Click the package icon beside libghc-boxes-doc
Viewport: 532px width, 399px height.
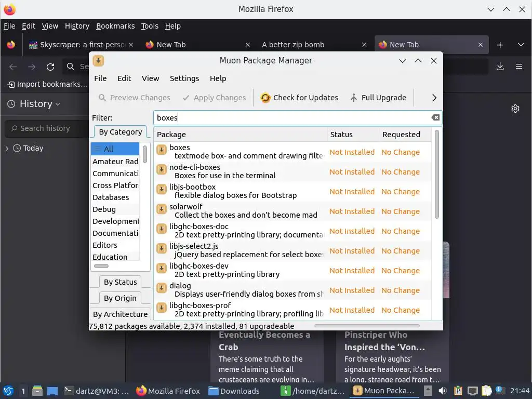(162, 229)
